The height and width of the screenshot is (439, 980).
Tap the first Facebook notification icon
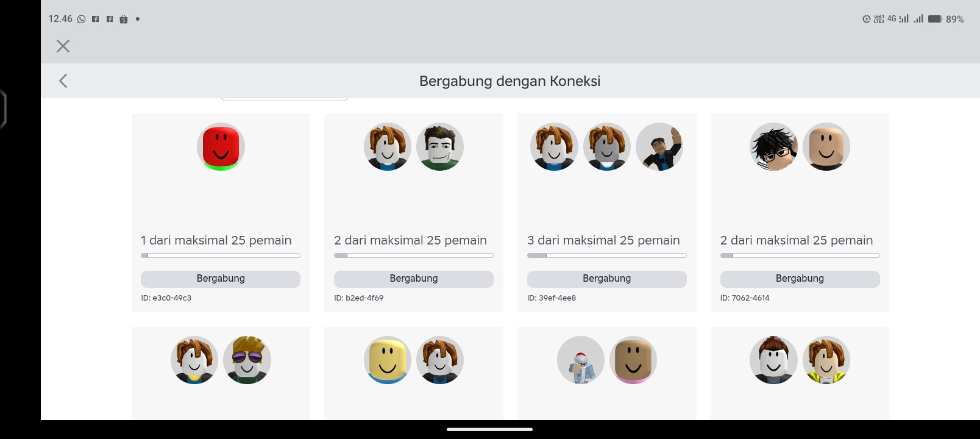96,19
